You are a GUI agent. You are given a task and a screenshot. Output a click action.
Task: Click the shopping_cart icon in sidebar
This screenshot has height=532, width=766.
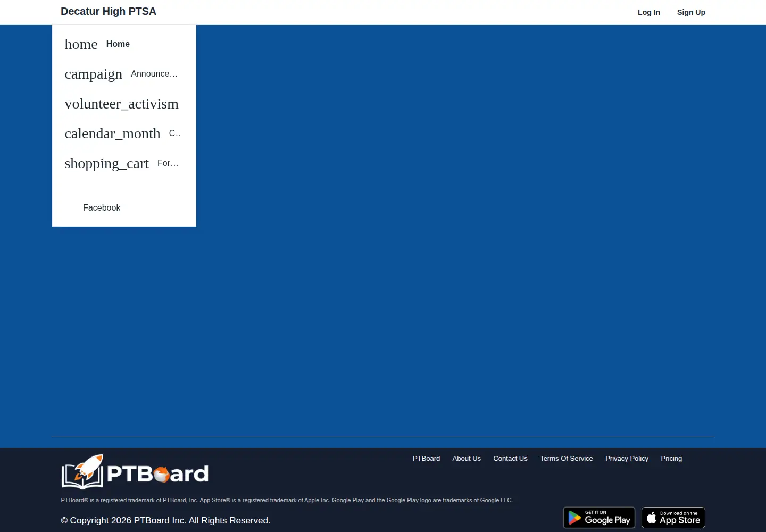tap(107, 163)
